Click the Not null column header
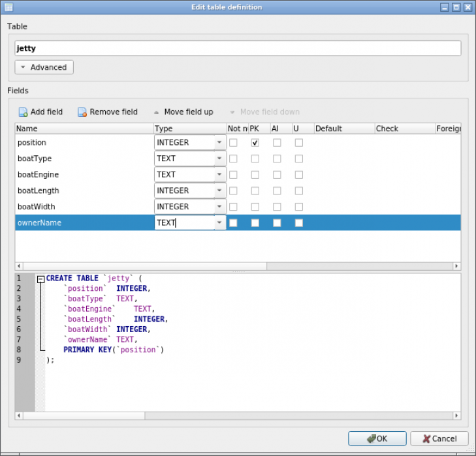 (238, 129)
